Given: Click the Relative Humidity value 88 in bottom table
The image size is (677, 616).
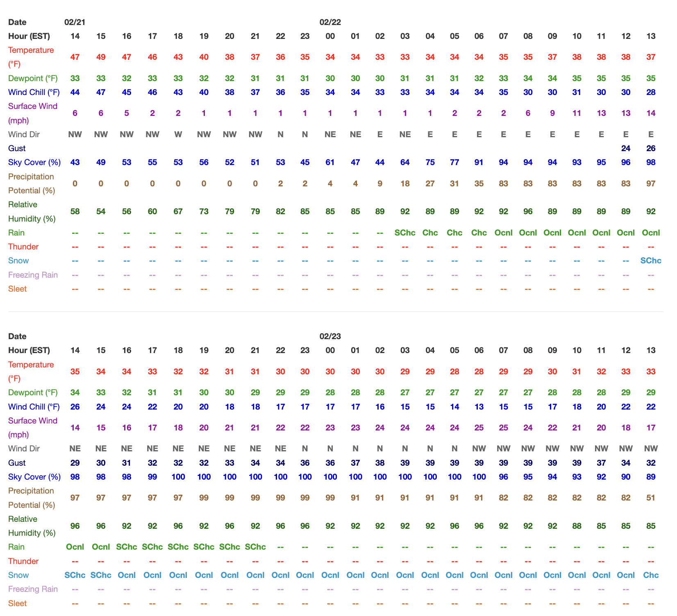Looking at the screenshot, I should point(577,526).
